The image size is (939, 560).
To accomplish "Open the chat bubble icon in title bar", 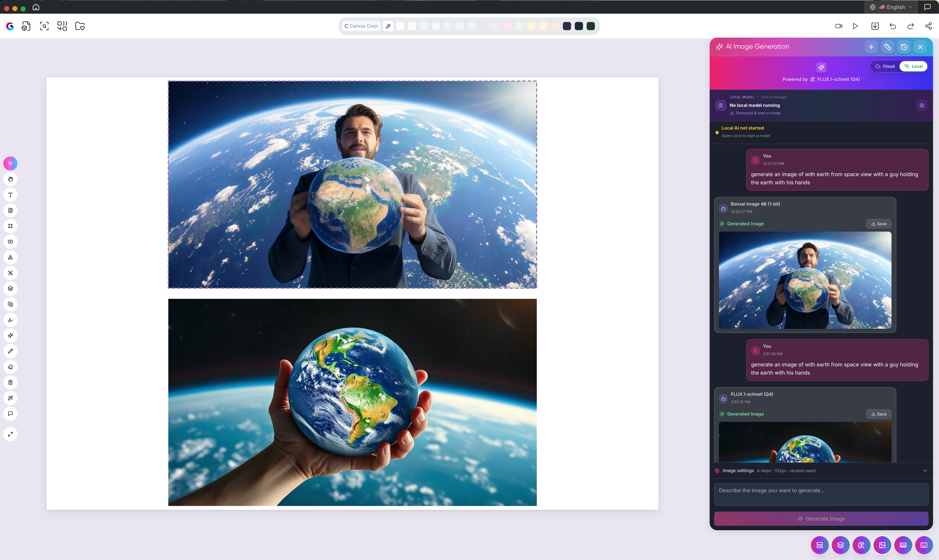I will (x=928, y=7).
